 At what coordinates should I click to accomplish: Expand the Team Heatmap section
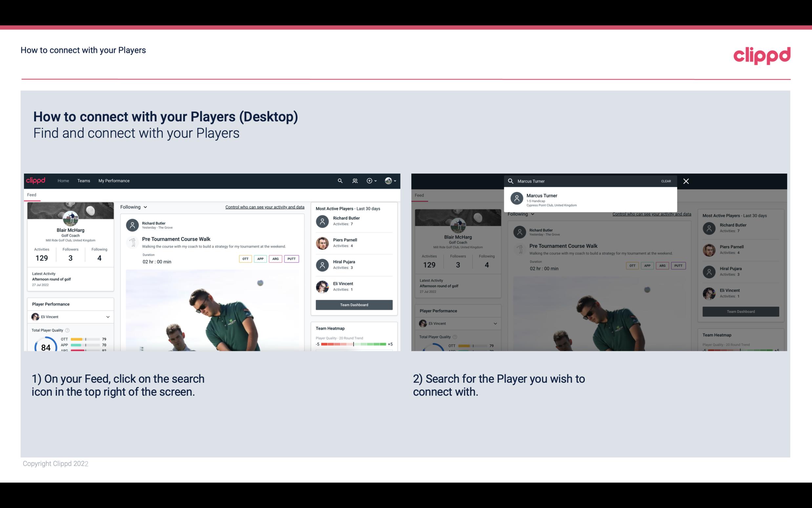(330, 328)
